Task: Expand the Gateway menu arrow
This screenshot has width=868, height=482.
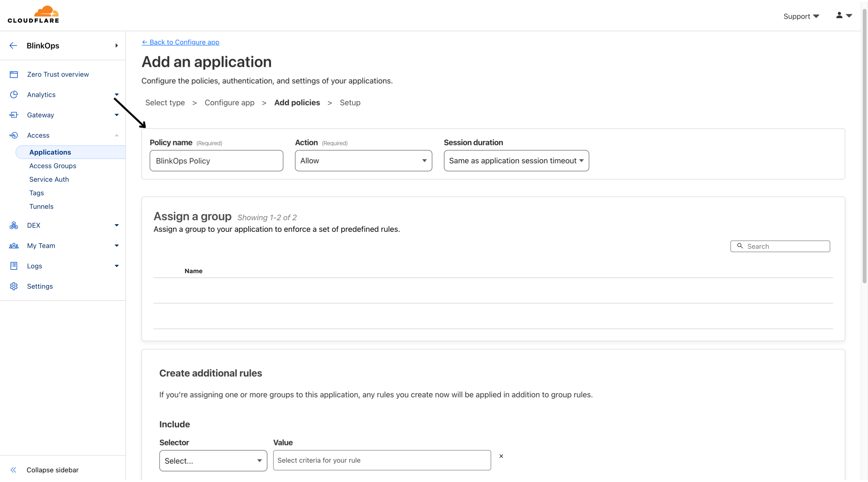Action: pyautogui.click(x=116, y=115)
